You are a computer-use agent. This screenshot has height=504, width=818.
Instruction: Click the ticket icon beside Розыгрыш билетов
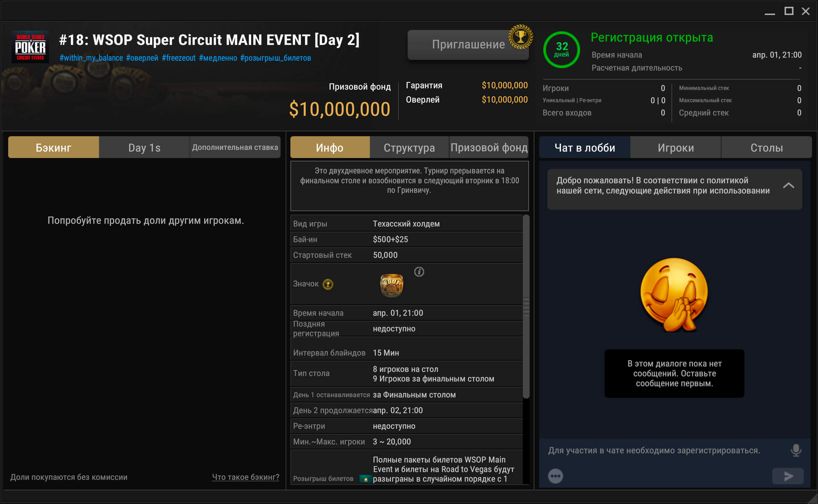point(365,479)
